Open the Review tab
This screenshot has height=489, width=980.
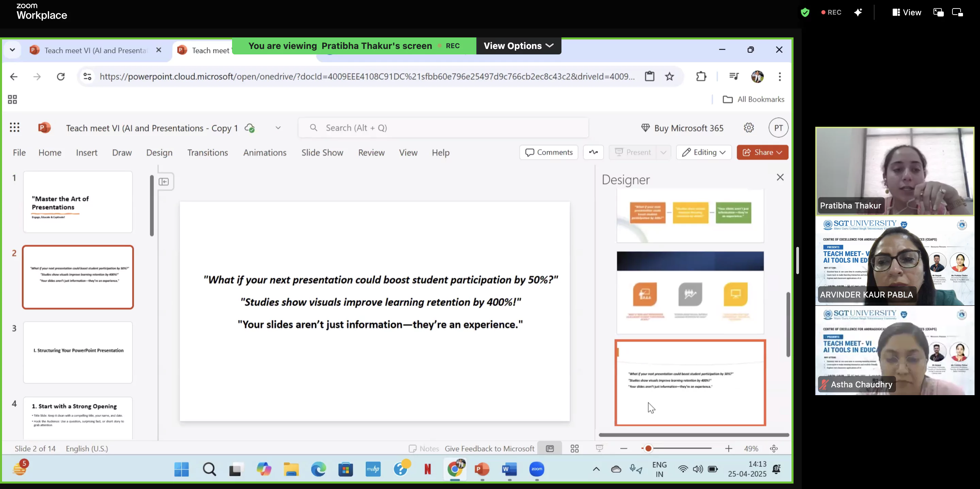point(371,152)
